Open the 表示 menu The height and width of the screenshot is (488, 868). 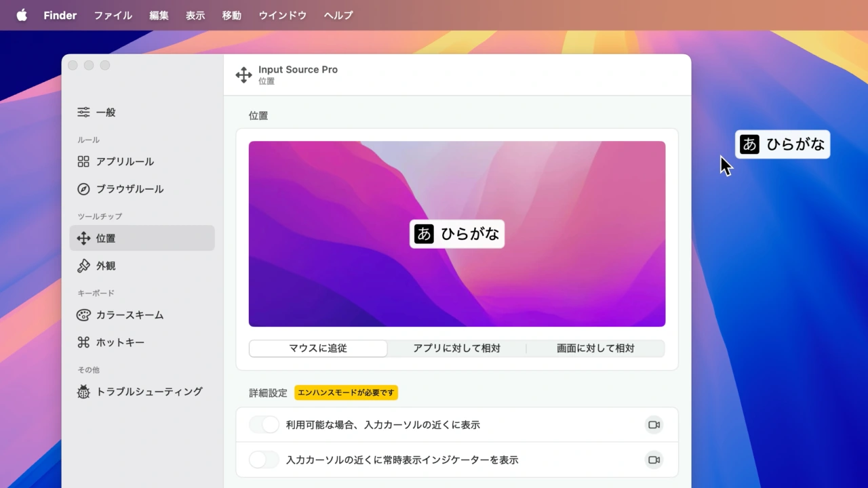(195, 15)
